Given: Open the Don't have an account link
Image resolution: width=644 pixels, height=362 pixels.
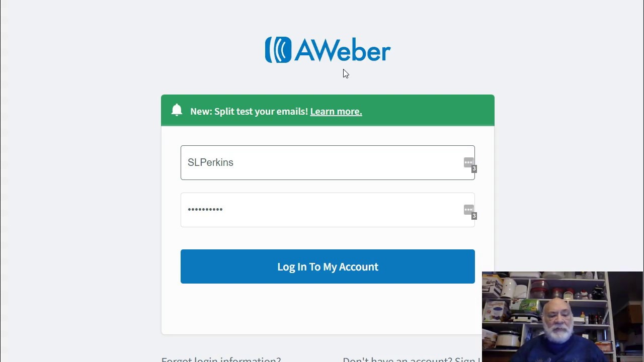Looking at the screenshot, I should pos(412,359).
